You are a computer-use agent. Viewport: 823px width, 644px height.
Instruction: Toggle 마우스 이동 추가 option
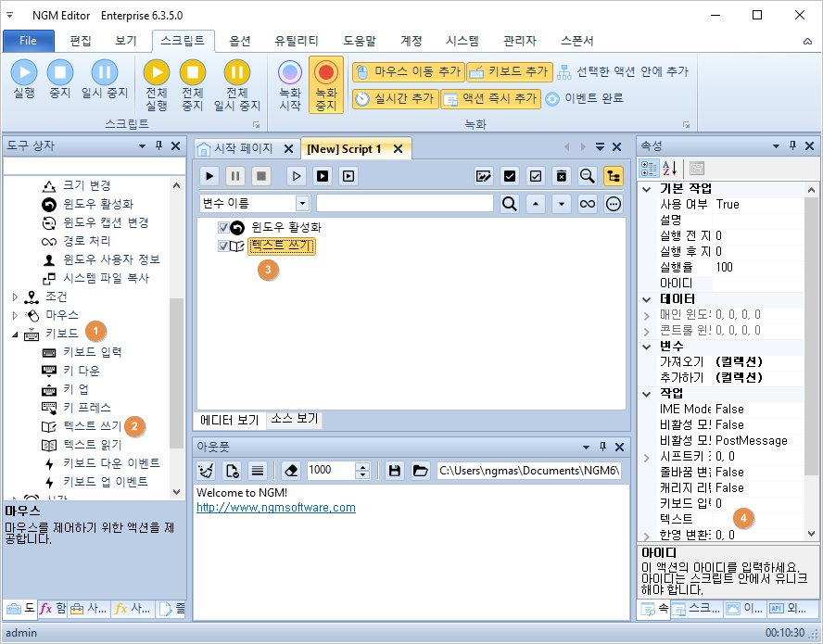(409, 72)
